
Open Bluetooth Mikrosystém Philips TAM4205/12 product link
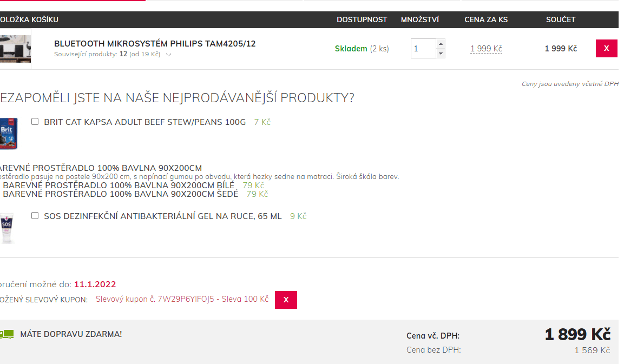tap(155, 44)
